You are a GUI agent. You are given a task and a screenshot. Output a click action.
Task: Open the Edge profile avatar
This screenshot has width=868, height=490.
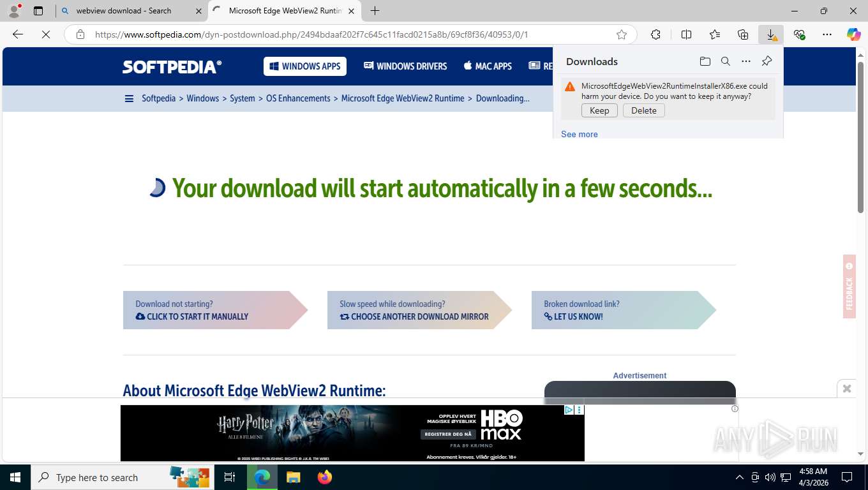(13, 10)
